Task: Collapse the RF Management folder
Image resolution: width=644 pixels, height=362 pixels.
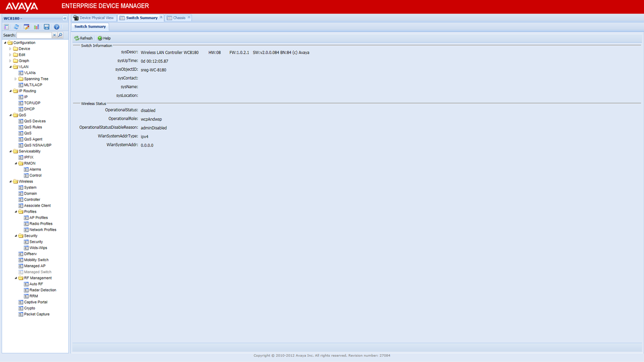Action: 16,278
